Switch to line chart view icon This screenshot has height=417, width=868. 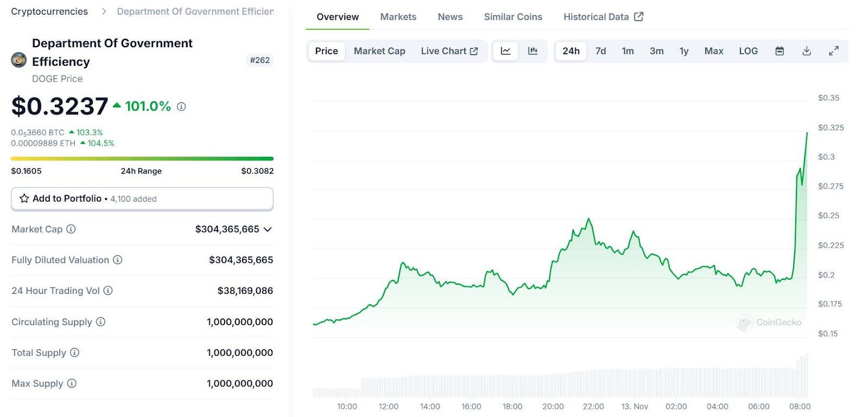[x=506, y=51]
